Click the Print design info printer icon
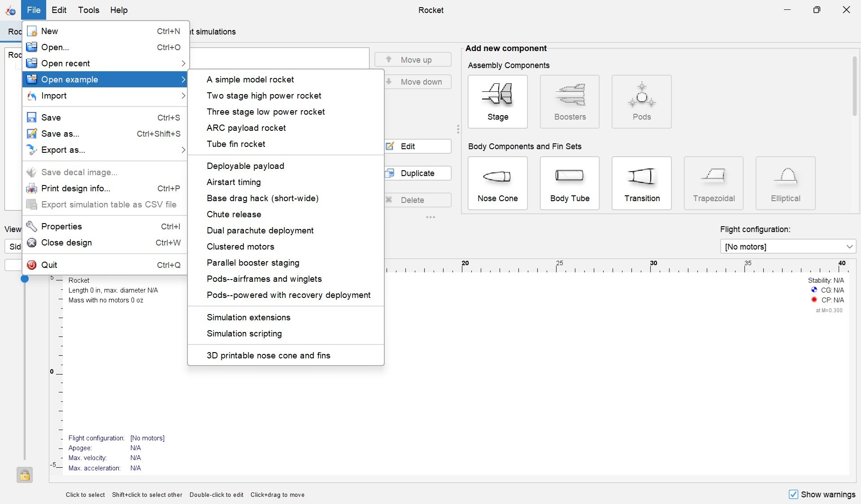Screen dimensions: 861x504 31,188
